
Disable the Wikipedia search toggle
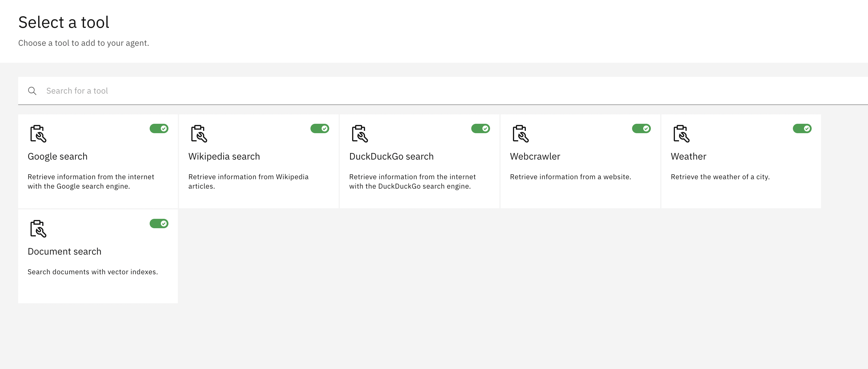(x=320, y=128)
